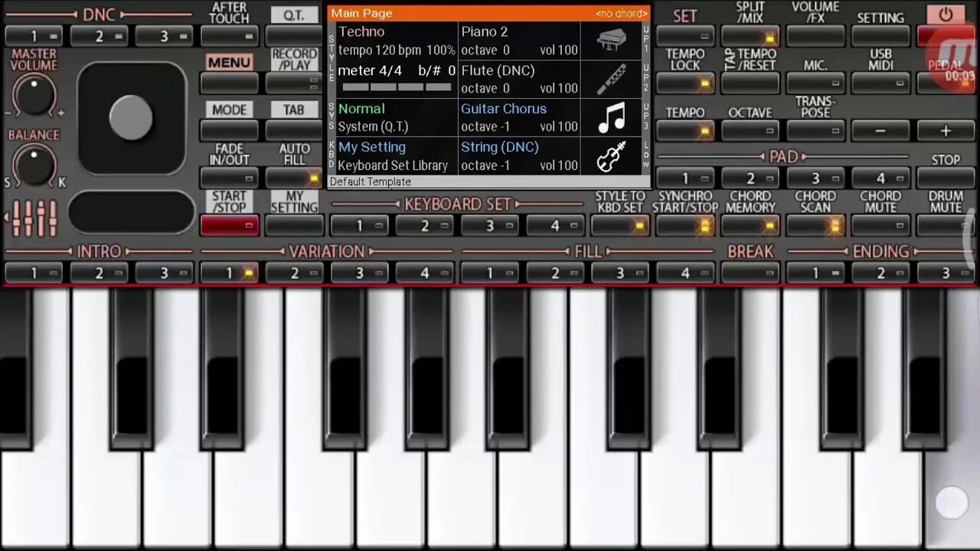Tap the Guitar Chorus music note icon

click(612, 118)
